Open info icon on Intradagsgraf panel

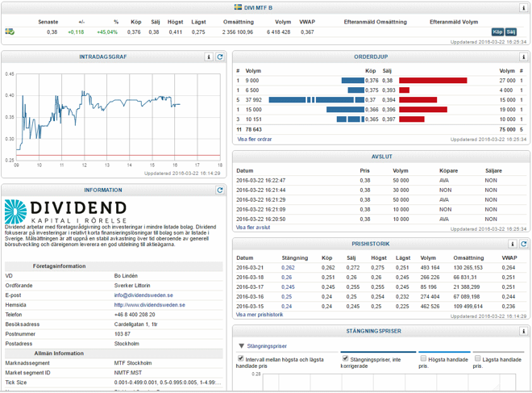point(209,56)
